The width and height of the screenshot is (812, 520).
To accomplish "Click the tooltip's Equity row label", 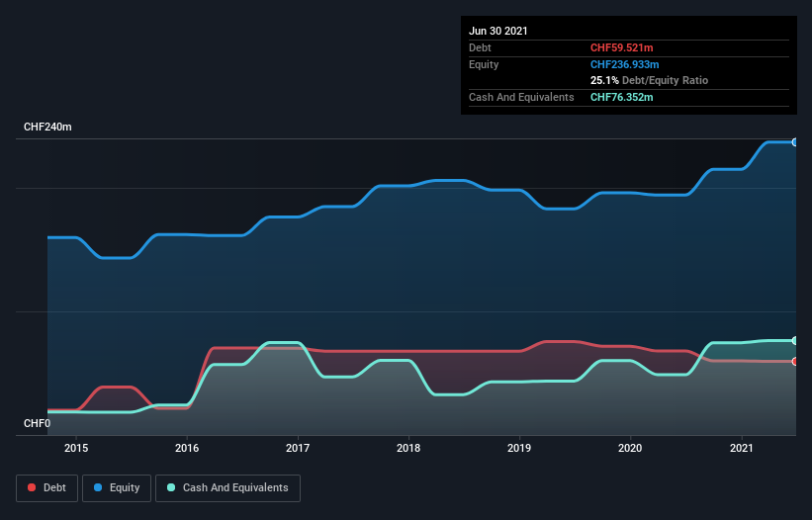I will tap(484, 64).
